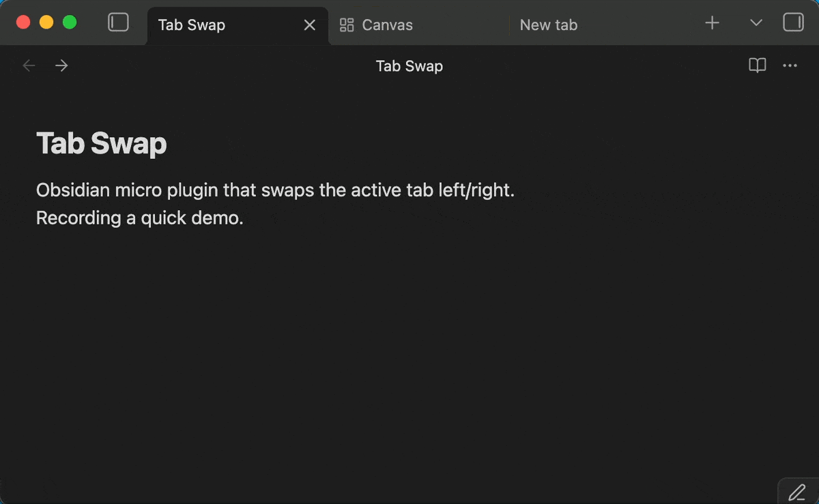
Task: Click the centered Tab Swap note title
Action: [x=409, y=66]
